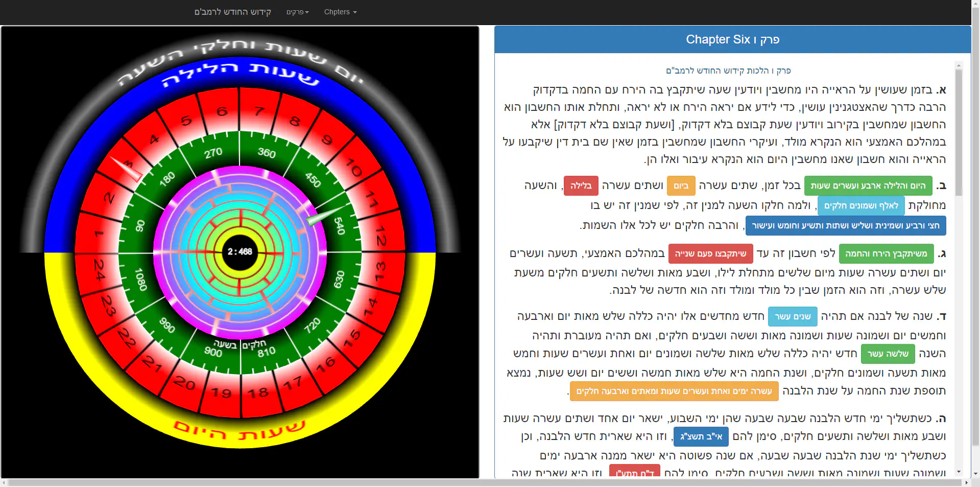Click the 540 mark on green ring

coord(339,225)
